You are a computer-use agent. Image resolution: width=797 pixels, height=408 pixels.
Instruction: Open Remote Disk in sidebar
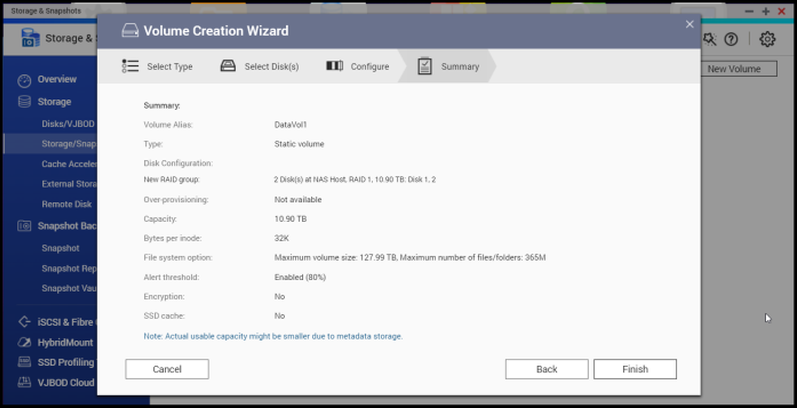(67, 204)
